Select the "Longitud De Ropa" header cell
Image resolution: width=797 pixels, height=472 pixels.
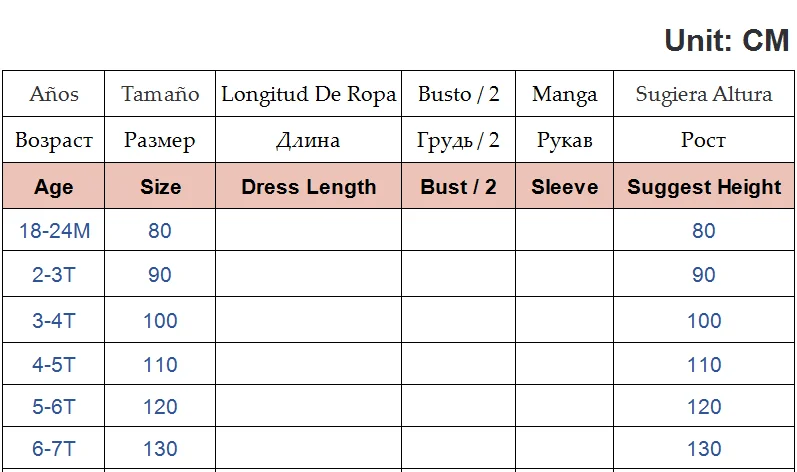pos(308,95)
